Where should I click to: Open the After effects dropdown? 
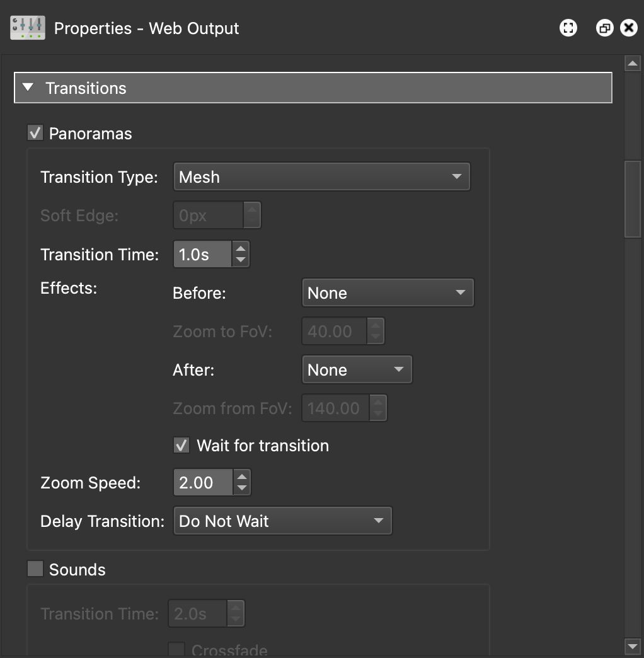[x=398, y=369]
